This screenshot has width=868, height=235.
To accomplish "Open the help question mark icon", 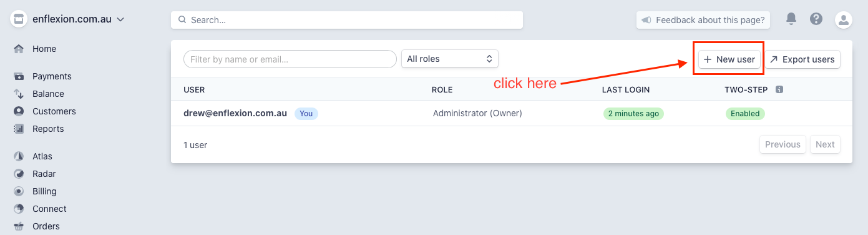I will click(816, 19).
